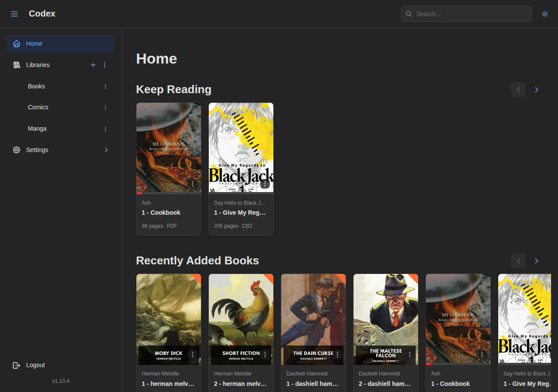This screenshot has height=392, width=558.
Task: Open the options menu on Moby Dick cover
Action: tap(192, 355)
